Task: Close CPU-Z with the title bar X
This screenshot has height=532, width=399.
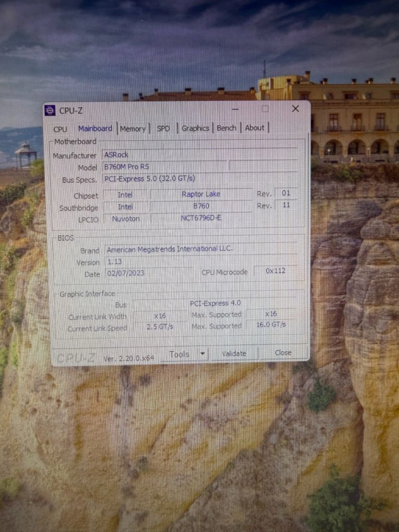Action: [295, 108]
